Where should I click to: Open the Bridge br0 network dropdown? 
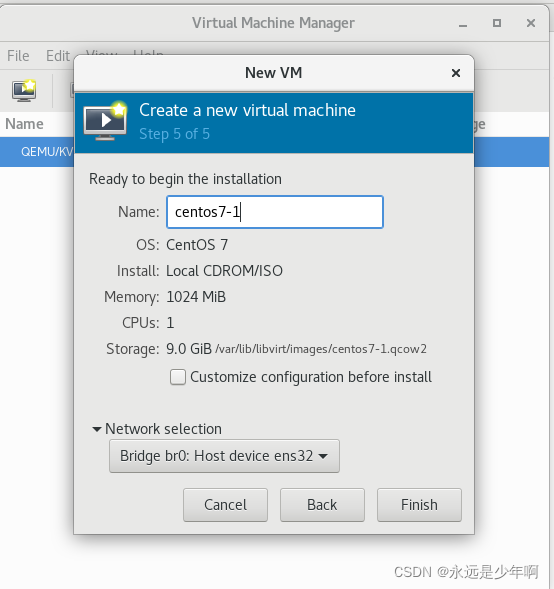[x=224, y=456]
